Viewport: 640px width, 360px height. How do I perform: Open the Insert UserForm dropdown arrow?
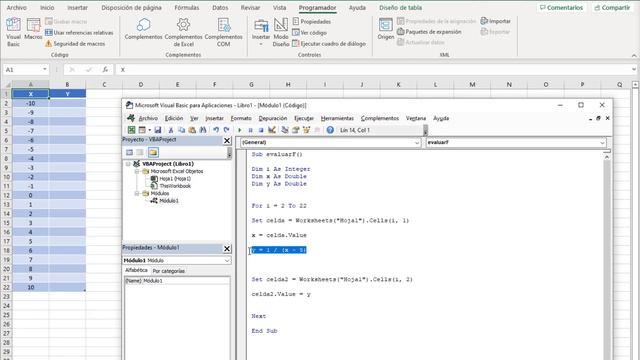(149, 130)
